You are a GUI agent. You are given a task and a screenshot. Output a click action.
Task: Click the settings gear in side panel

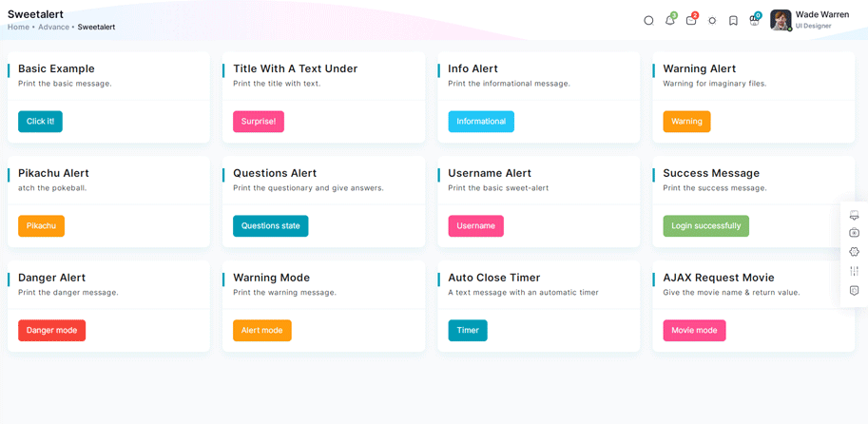point(854,252)
